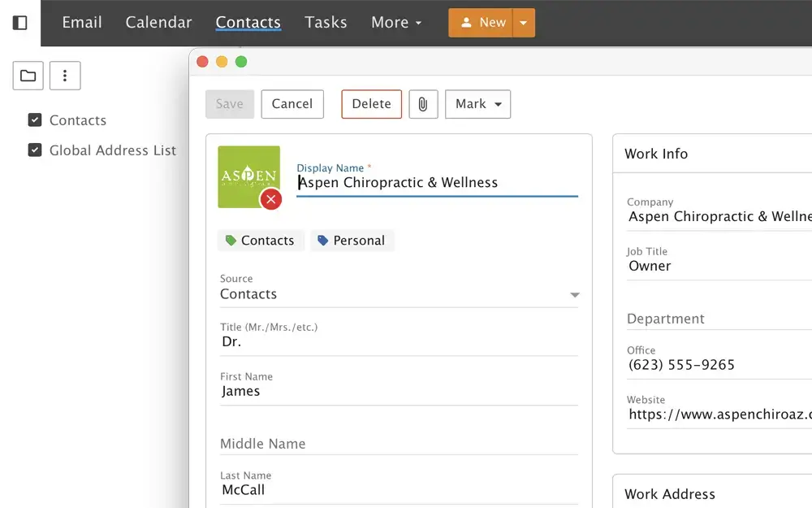Open the three-dot options menu
The width and height of the screenshot is (812, 508).
(65, 76)
